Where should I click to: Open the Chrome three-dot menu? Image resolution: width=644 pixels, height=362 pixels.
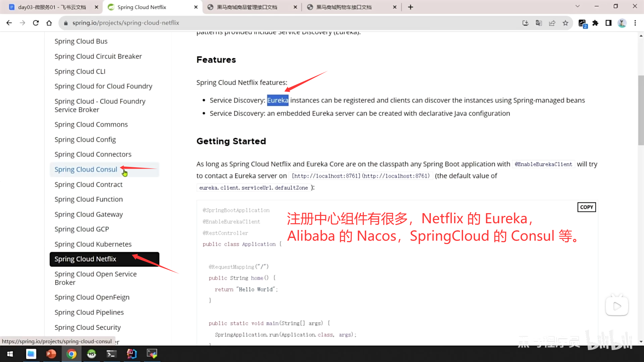coord(635,23)
